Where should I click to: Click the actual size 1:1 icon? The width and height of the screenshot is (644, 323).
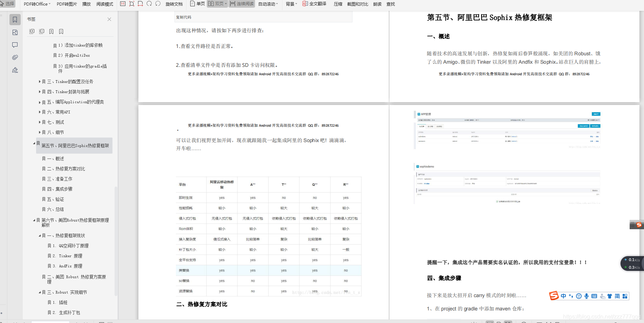pos(123,3)
